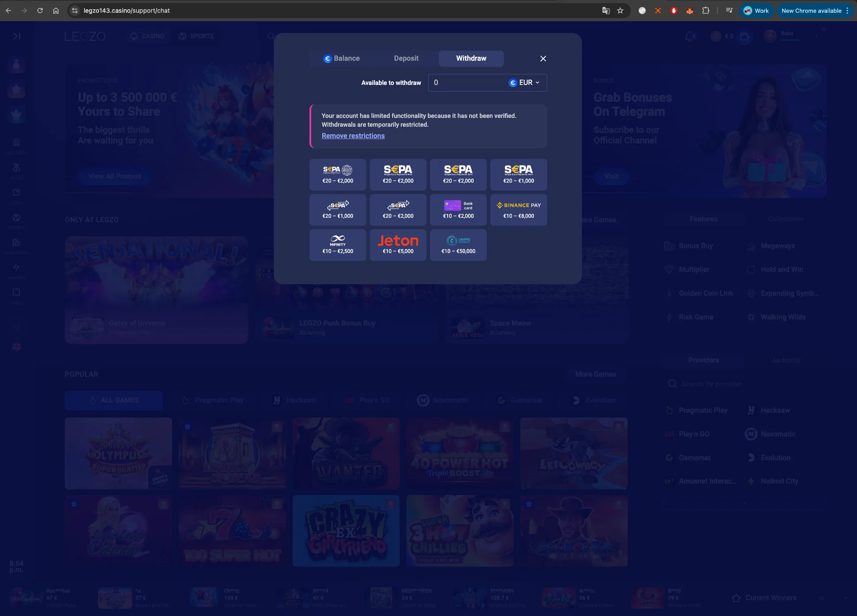Open the EUR currency dropdown
Viewport: 857px width, 616px height.
[524, 83]
